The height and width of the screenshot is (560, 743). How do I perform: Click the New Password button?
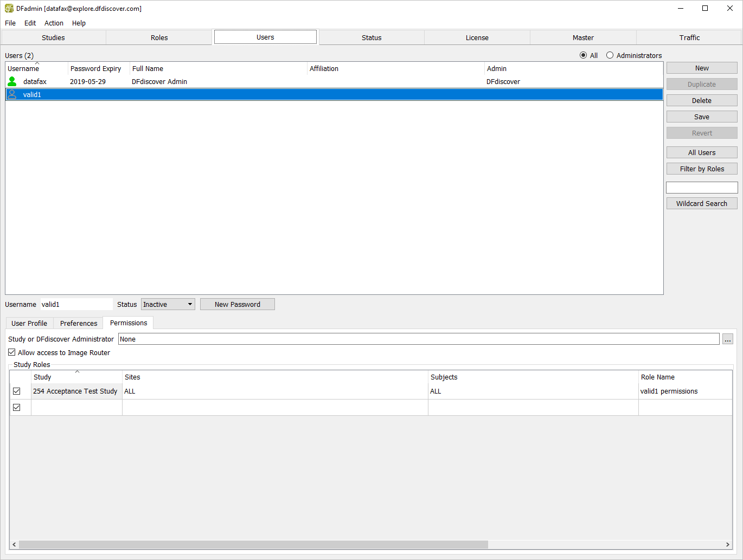tap(237, 305)
